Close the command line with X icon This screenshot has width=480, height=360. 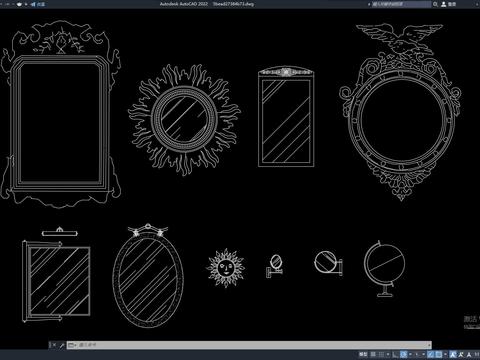pyautogui.click(x=53, y=345)
